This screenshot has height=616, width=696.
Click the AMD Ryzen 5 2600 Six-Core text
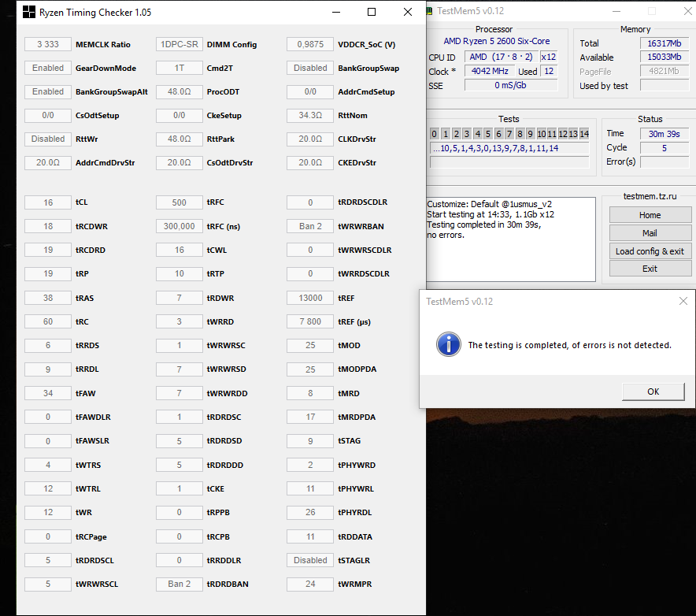[496, 41]
